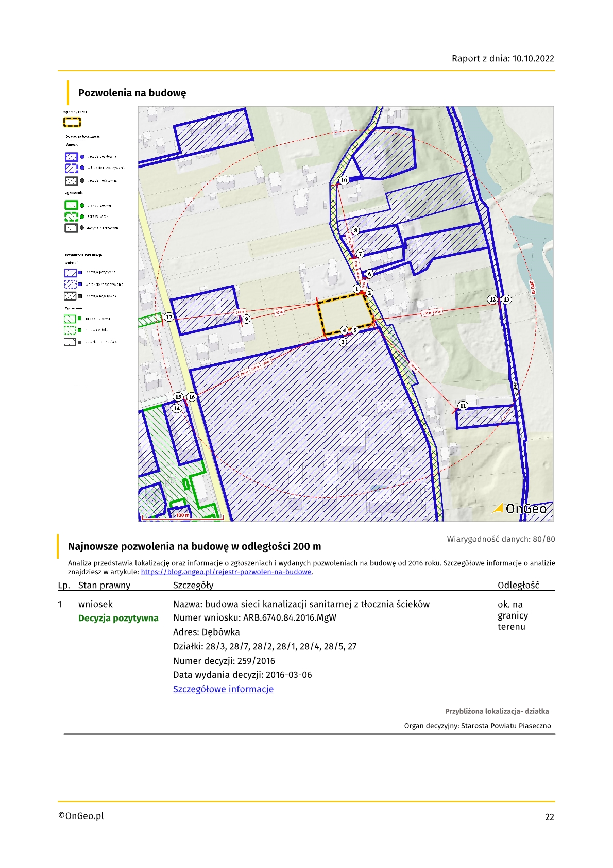This screenshot has width=613, height=868.
Task: Click the Stan prawny column header
Action: point(104,585)
